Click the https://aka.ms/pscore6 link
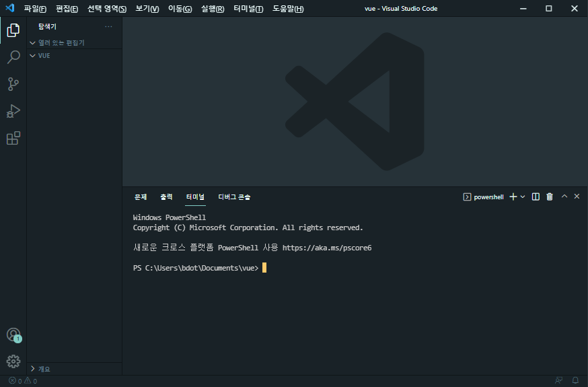This screenshot has width=588, height=387. [x=327, y=248]
